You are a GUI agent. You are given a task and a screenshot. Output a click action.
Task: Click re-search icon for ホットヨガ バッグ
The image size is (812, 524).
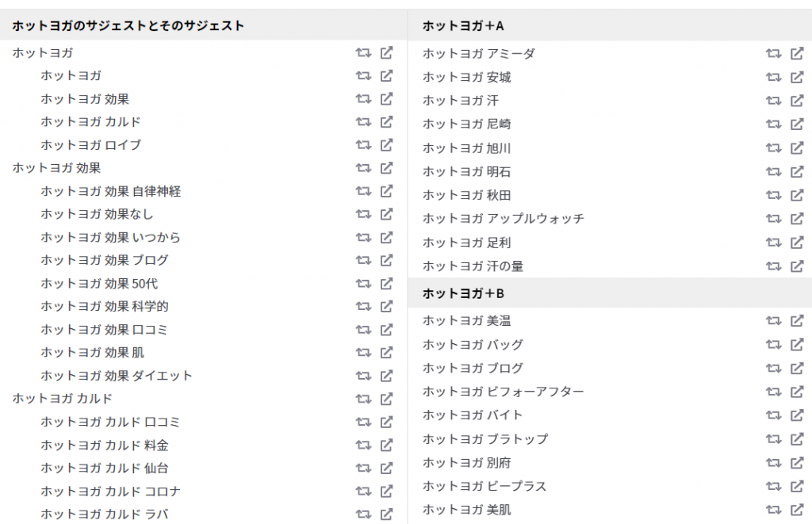click(774, 344)
